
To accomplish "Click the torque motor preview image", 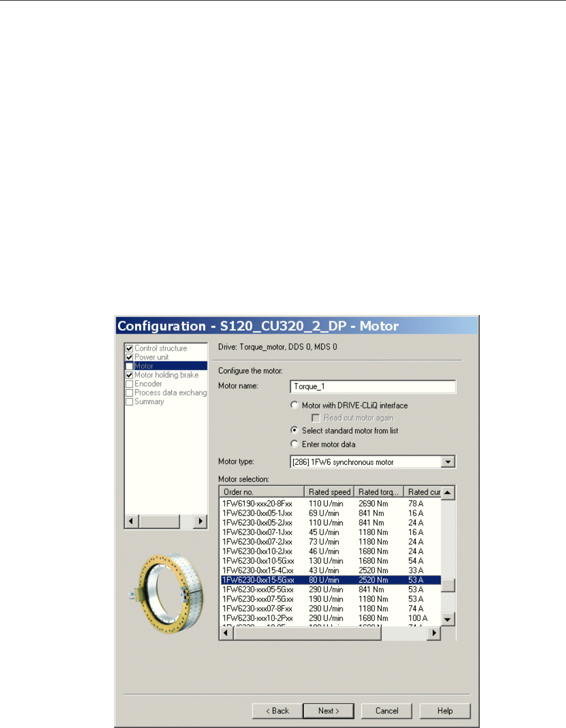I will pyautogui.click(x=165, y=594).
